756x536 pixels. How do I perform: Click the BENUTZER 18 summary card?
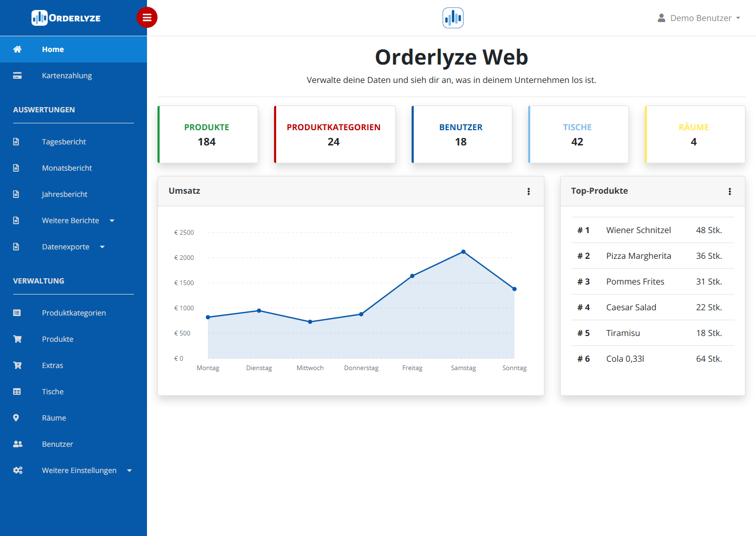coord(462,134)
